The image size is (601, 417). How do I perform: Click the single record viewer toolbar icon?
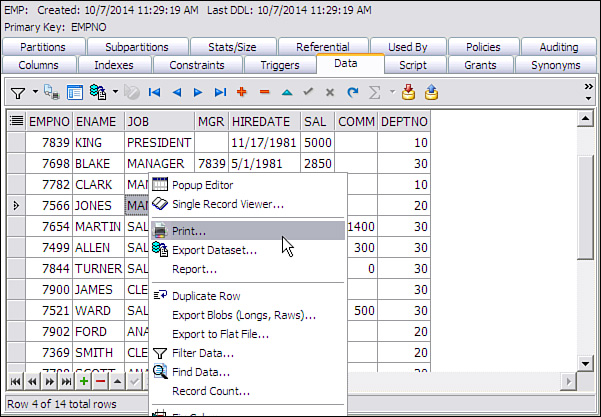point(75,92)
